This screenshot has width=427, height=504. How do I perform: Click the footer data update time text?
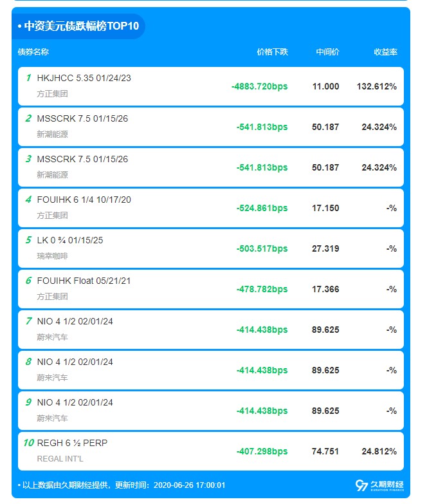tap(123, 485)
